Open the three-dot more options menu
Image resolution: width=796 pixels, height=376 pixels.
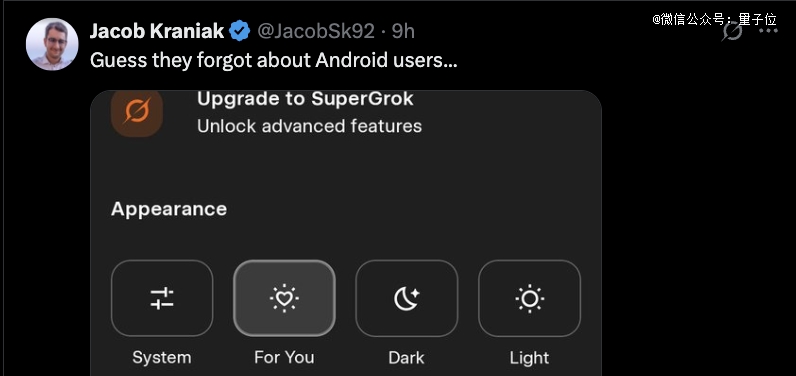point(769,31)
